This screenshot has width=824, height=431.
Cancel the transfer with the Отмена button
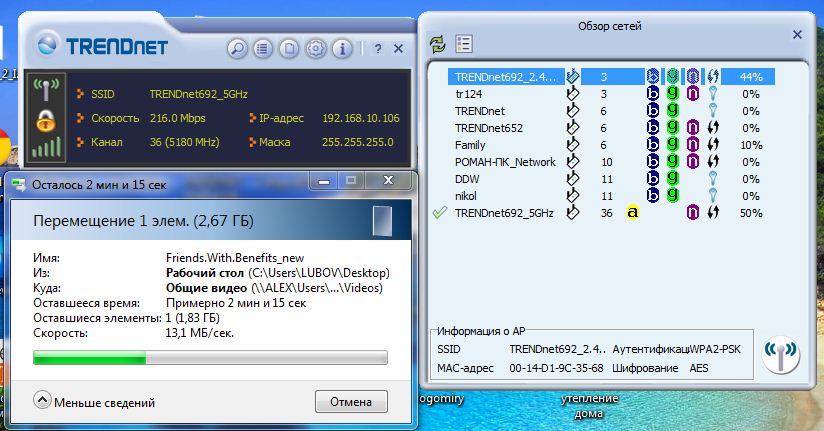(x=351, y=402)
